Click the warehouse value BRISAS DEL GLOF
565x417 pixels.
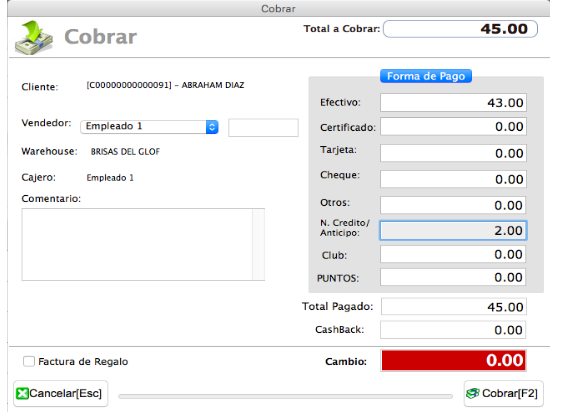[x=125, y=152]
